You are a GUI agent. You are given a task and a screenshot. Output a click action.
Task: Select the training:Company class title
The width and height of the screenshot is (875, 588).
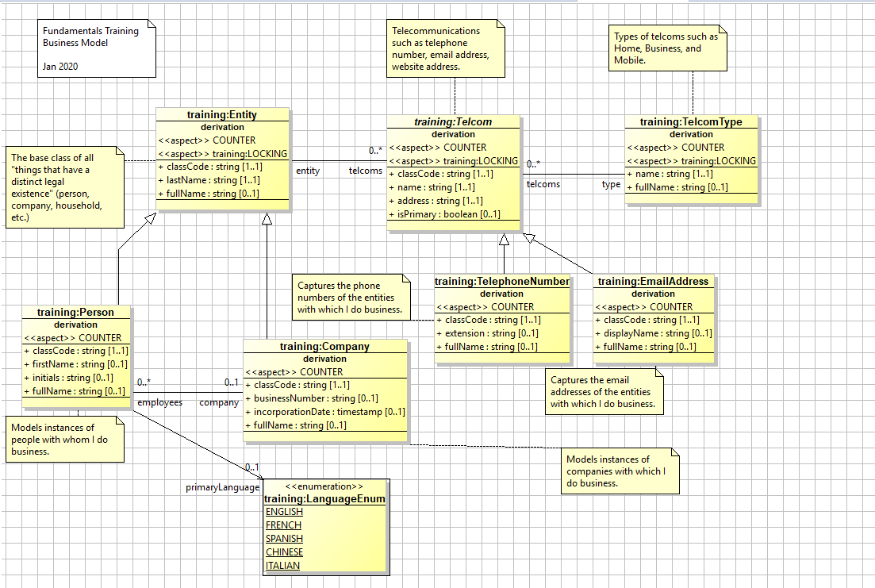click(x=324, y=347)
